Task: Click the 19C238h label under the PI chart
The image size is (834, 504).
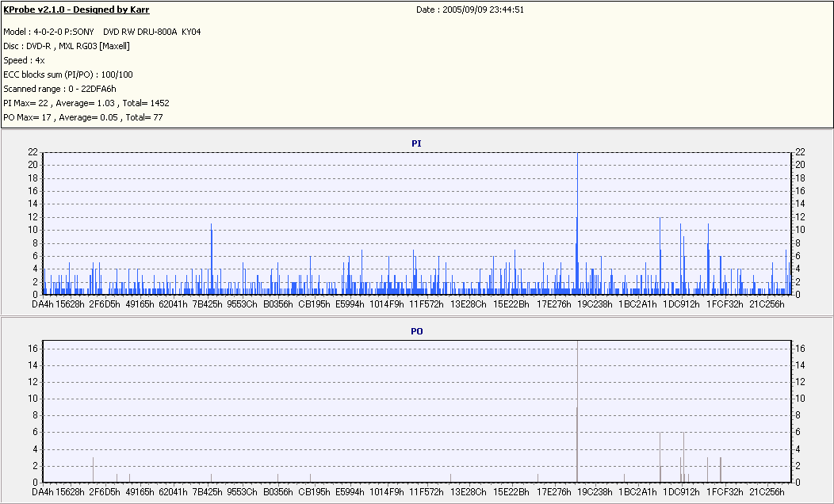Action: click(595, 304)
